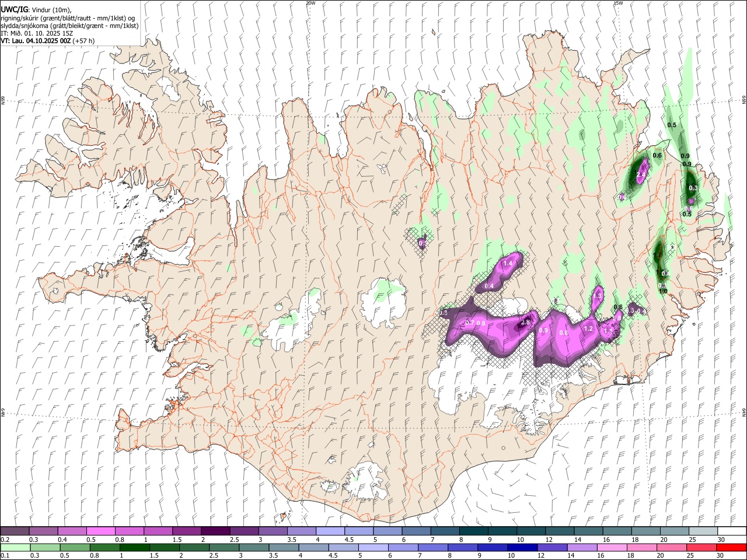Pick the pale mint 0.1–0.3 rain scale swatch
This screenshot has height=560, width=747.
click(x=16, y=547)
